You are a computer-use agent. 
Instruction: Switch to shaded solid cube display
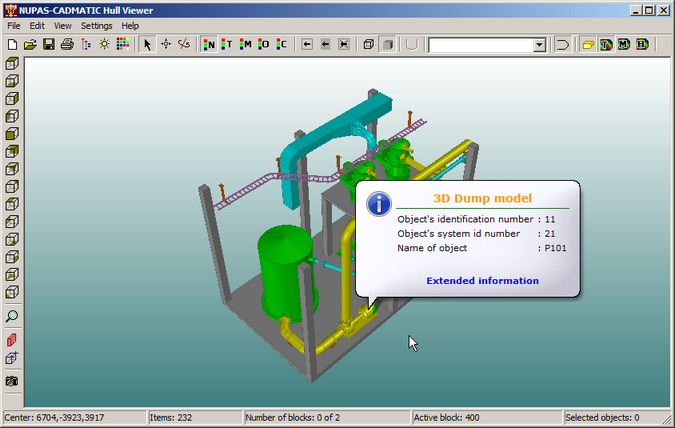387,44
